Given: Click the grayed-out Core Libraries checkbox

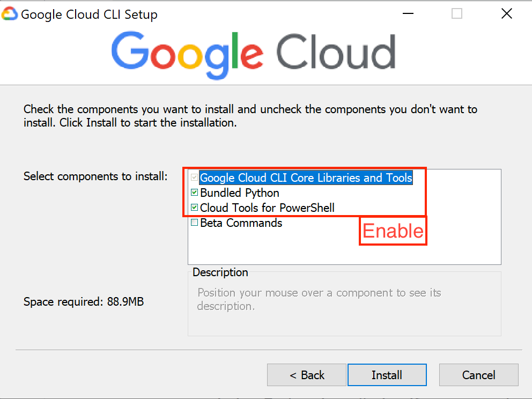Looking at the screenshot, I should point(195,178).
